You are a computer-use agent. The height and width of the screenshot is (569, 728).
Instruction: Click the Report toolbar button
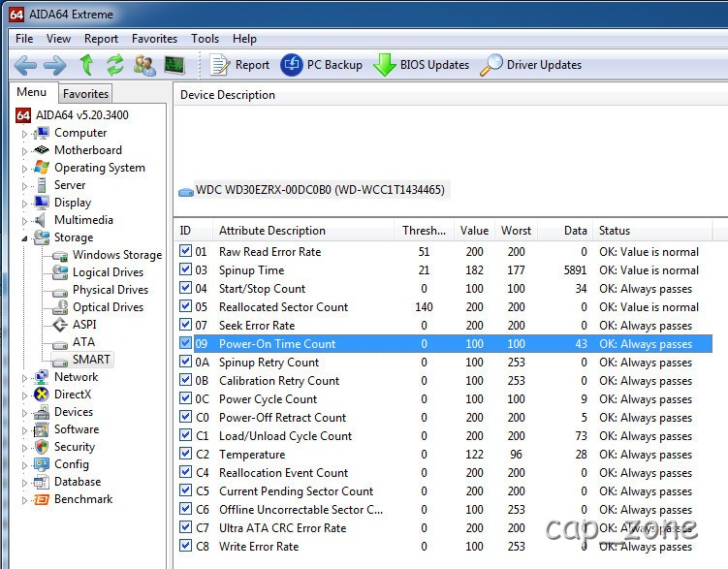coord(239,65)
